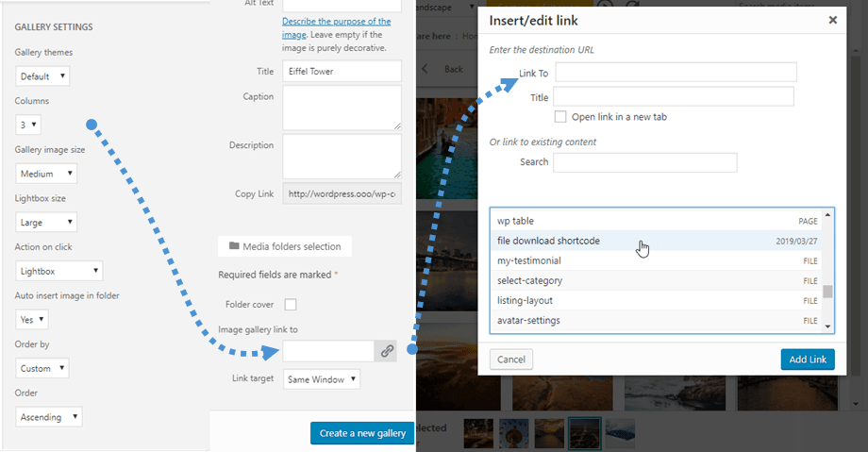Click the chain link icon beside gallery link field
Screen dimensions: 868x452
click(387, 351)
